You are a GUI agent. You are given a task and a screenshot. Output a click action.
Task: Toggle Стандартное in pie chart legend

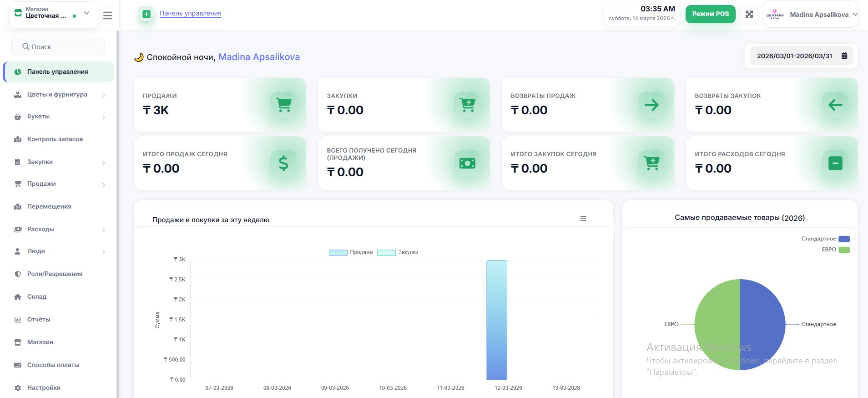click(x=825, y=239)
